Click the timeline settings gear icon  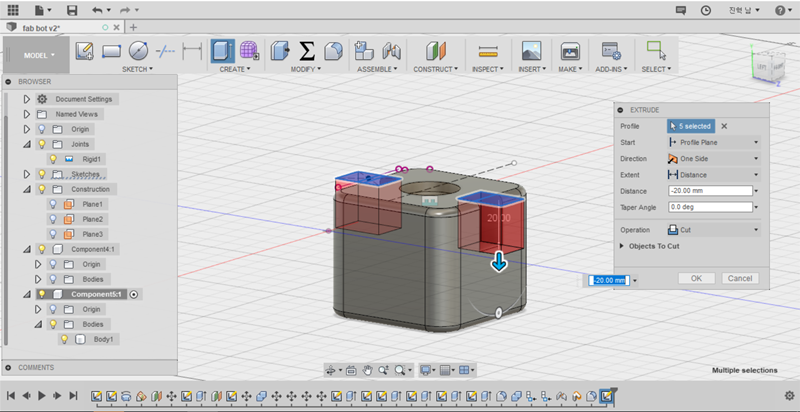(789, 396)
